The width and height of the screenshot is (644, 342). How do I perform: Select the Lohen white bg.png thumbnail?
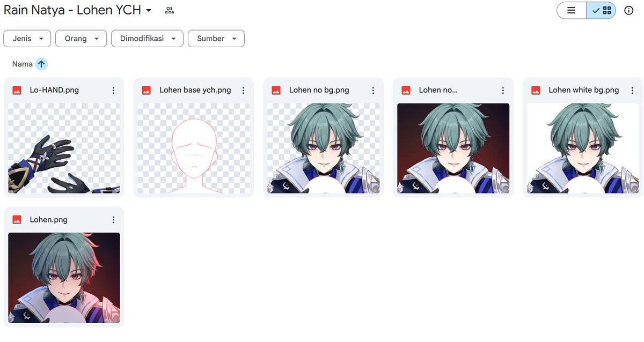[x=583, y=148]
